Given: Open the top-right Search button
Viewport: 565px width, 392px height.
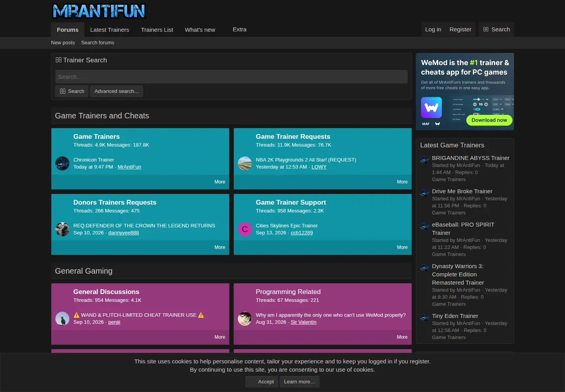Looking at the screenshot, I should 496,29.
